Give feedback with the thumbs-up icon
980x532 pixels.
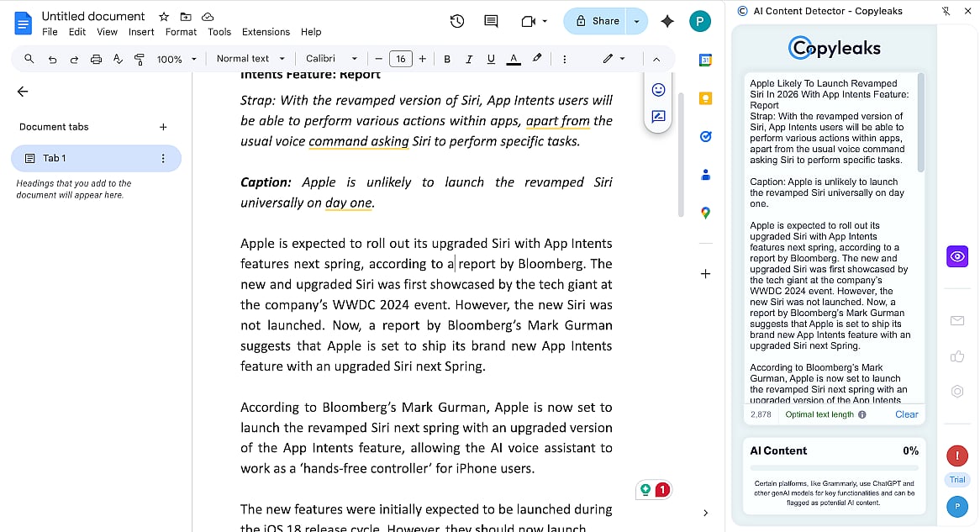click(x=957, y=357)
